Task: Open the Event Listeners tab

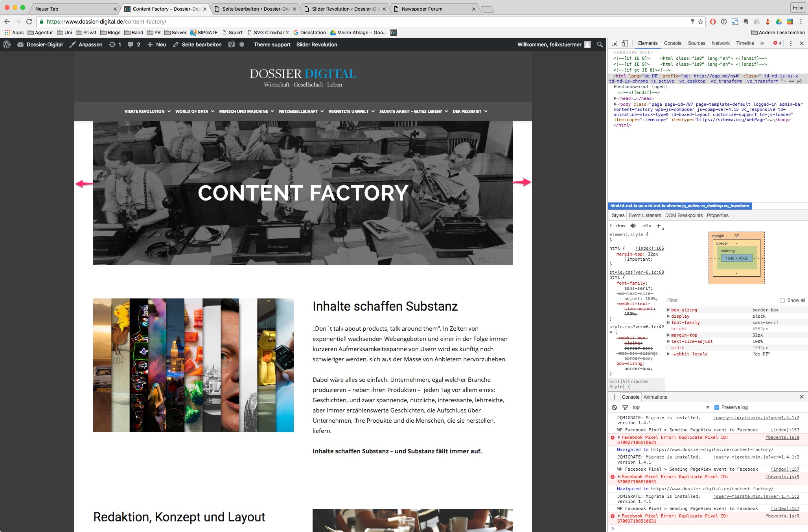Action: coord(645,215)
